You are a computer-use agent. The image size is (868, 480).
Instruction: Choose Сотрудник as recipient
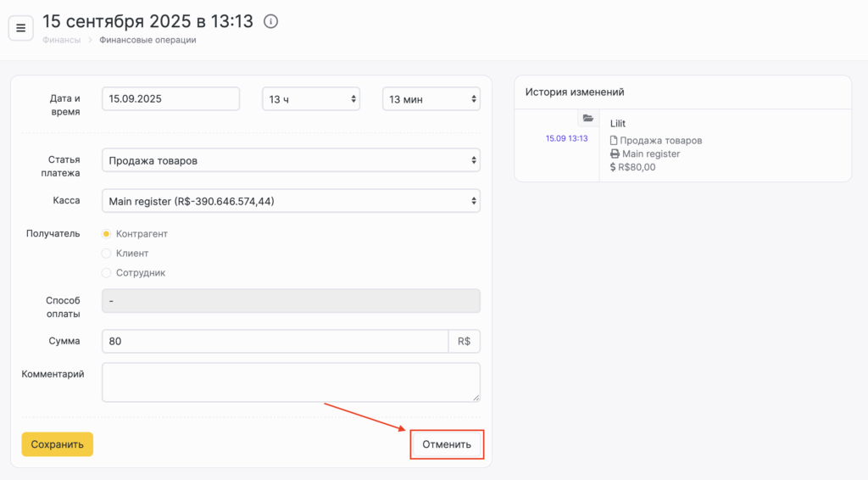[x=107, y=273]
